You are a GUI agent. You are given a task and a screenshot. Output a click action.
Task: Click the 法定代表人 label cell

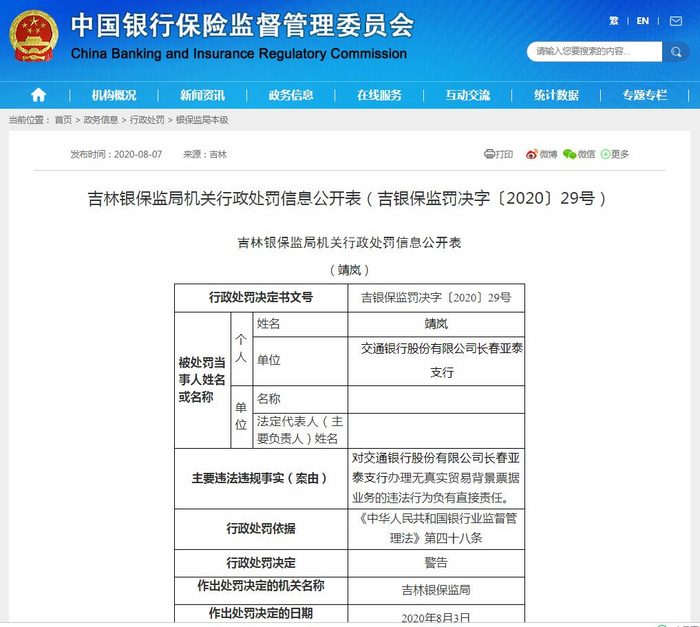[x=300, y=430]
